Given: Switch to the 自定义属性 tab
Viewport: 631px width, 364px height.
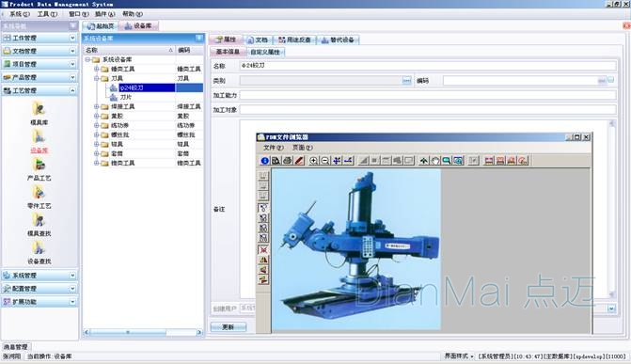Looking at the screenshot, I should tap(265, 52).
